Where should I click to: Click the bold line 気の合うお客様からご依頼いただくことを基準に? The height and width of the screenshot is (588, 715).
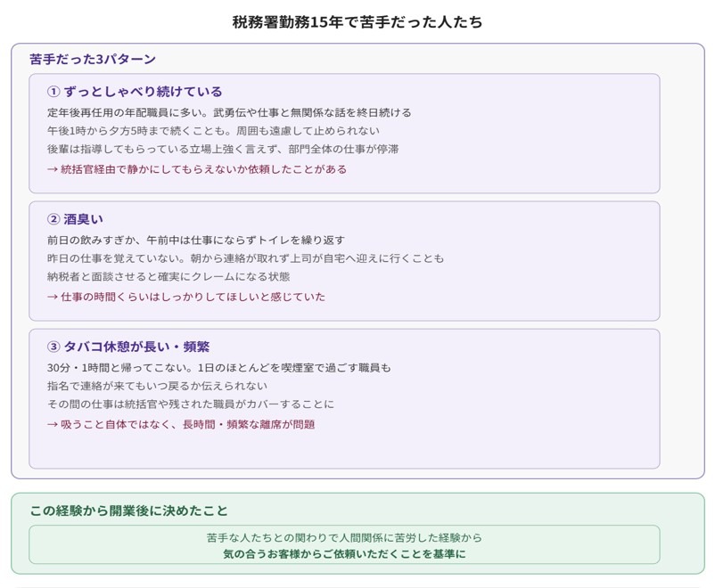tap(344, 554)
